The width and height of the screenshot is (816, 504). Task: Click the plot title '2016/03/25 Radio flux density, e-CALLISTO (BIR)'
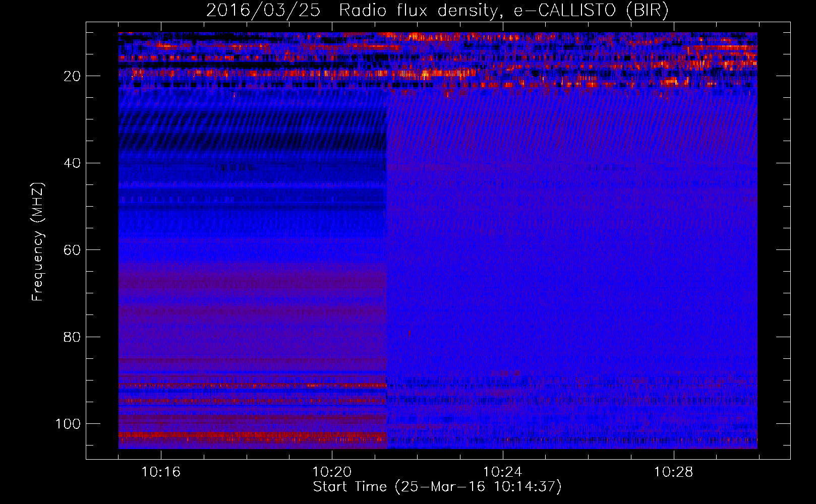pos(437,11)
